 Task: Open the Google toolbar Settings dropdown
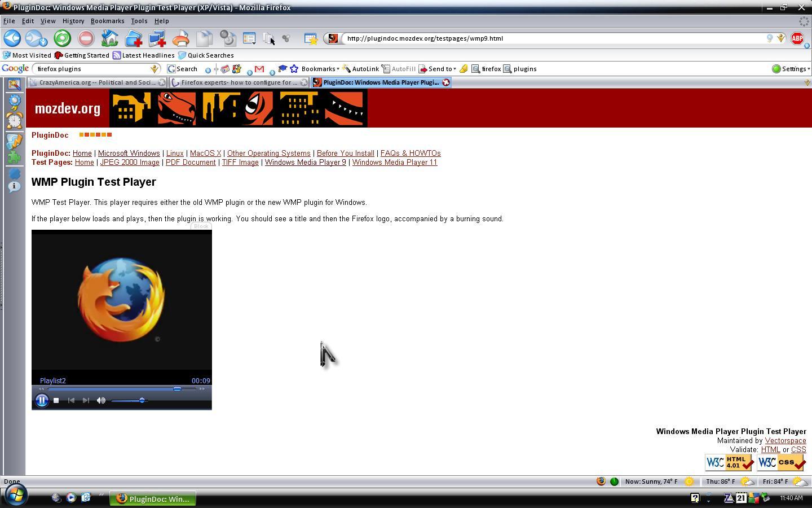pyautogui.click(x=791, y=69)
